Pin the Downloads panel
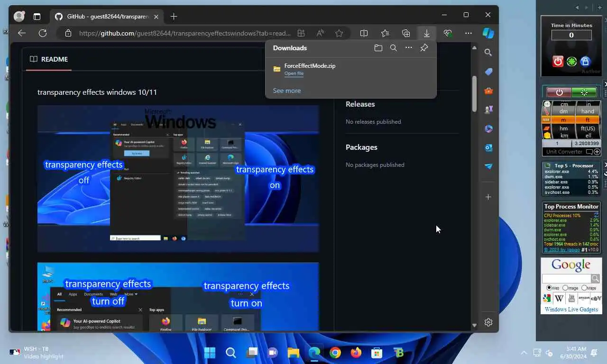Viewport: 607px width, 364px height. tap(424, 48)
